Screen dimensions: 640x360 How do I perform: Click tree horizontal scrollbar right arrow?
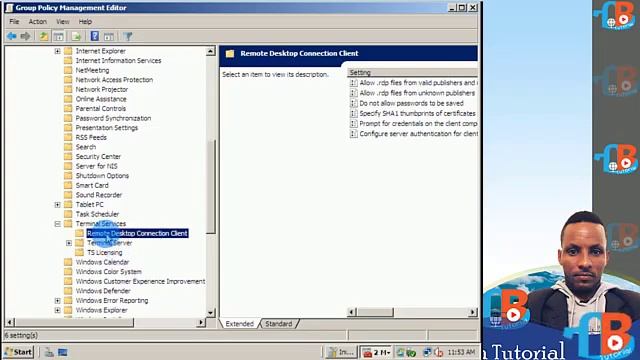[x=201, y=322]
